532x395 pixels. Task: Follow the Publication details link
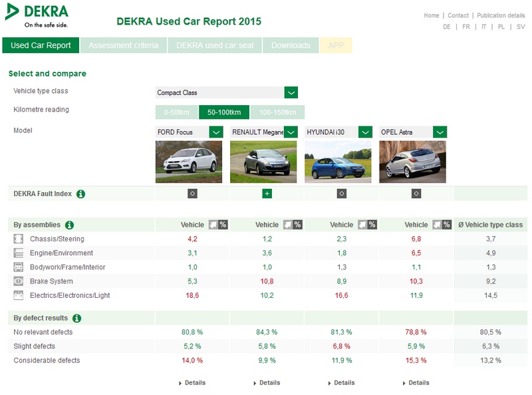pyautogui.click(x=501, y=15)
